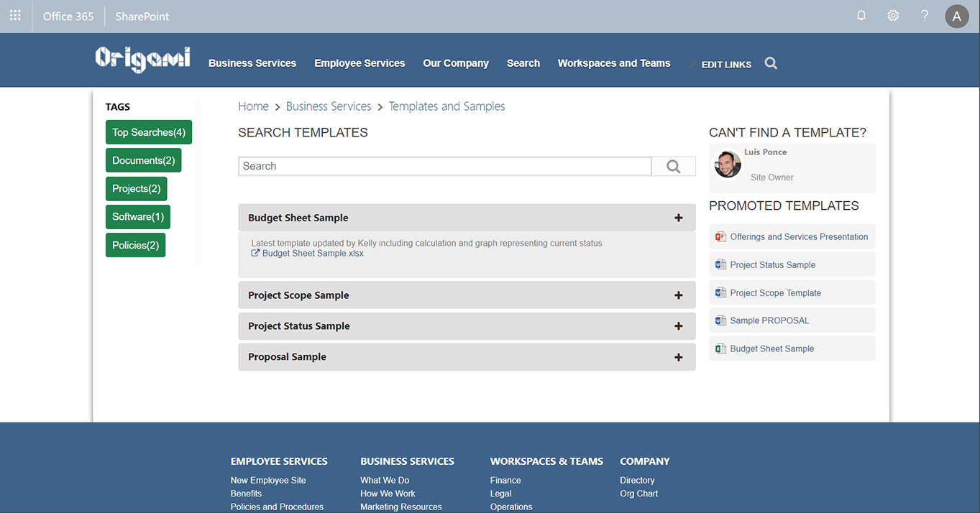
Task: Click the Search templates text field
Action: (444, 166)
